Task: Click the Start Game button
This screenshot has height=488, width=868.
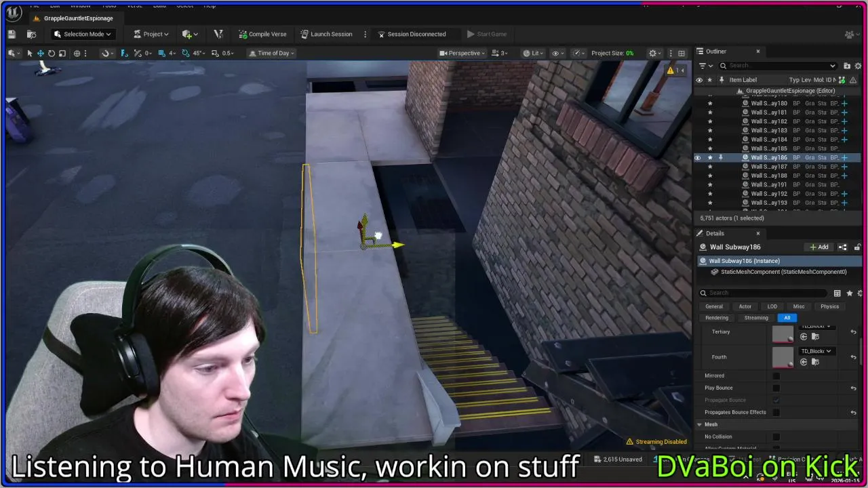Action: coord(486,34)
